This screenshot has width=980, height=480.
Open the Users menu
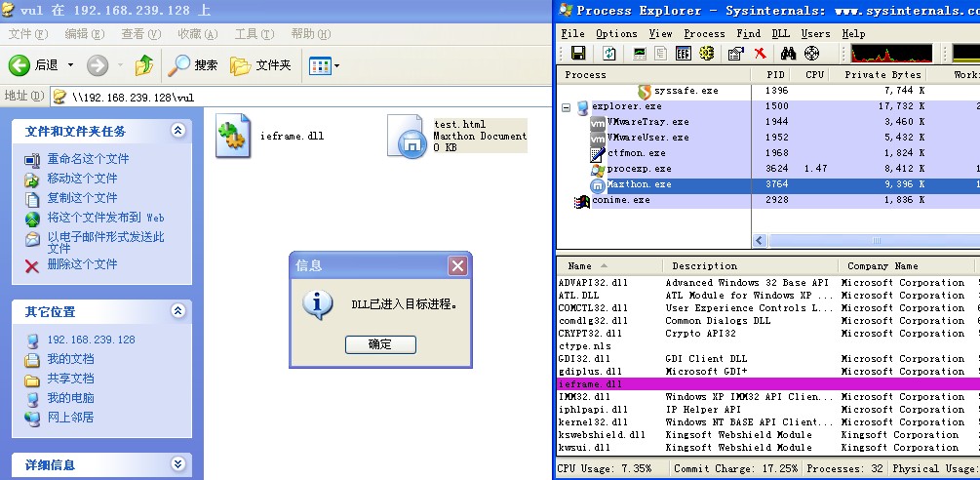pyautogui.click(x=815, y=34)
